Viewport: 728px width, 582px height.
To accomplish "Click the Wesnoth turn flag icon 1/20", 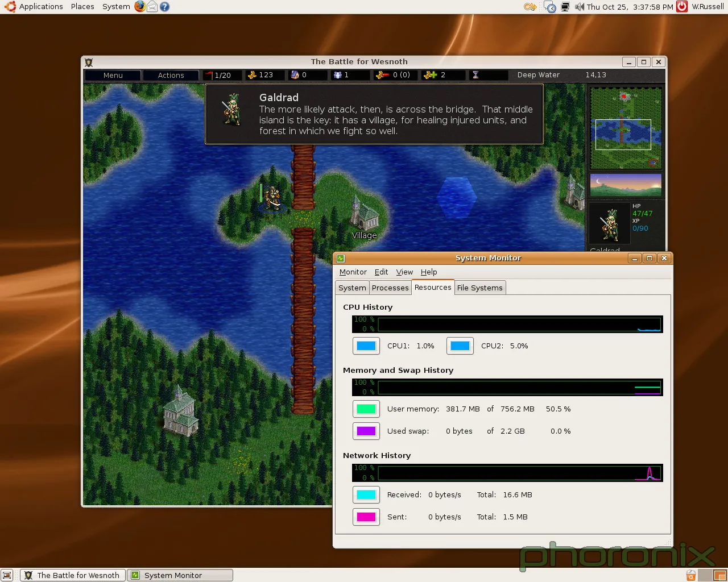I will 209,75.
